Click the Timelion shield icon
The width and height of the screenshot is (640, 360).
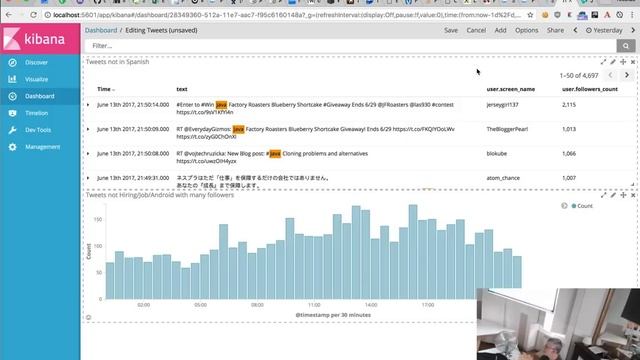coord(12,113)
